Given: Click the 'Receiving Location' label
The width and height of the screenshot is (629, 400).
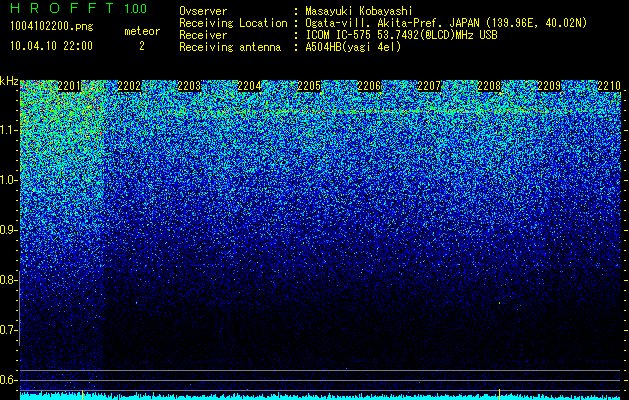Looking at the screenshot, I should tap(233, 23).
